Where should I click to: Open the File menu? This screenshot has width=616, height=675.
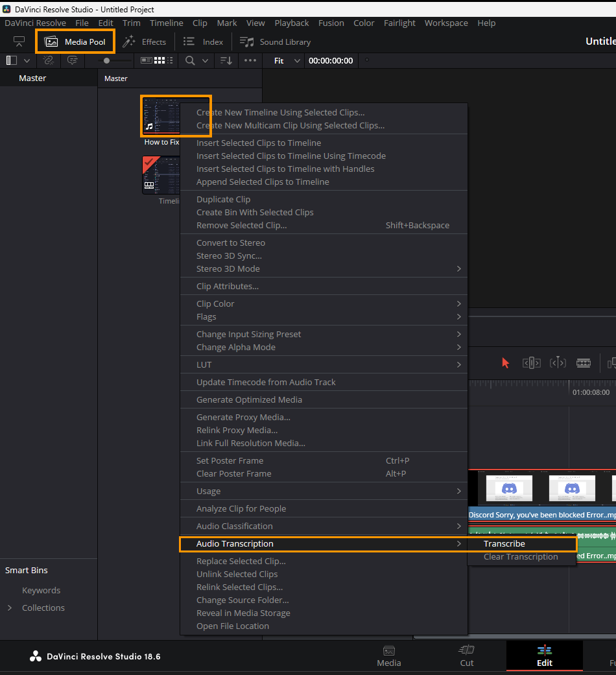pos(82,23)
